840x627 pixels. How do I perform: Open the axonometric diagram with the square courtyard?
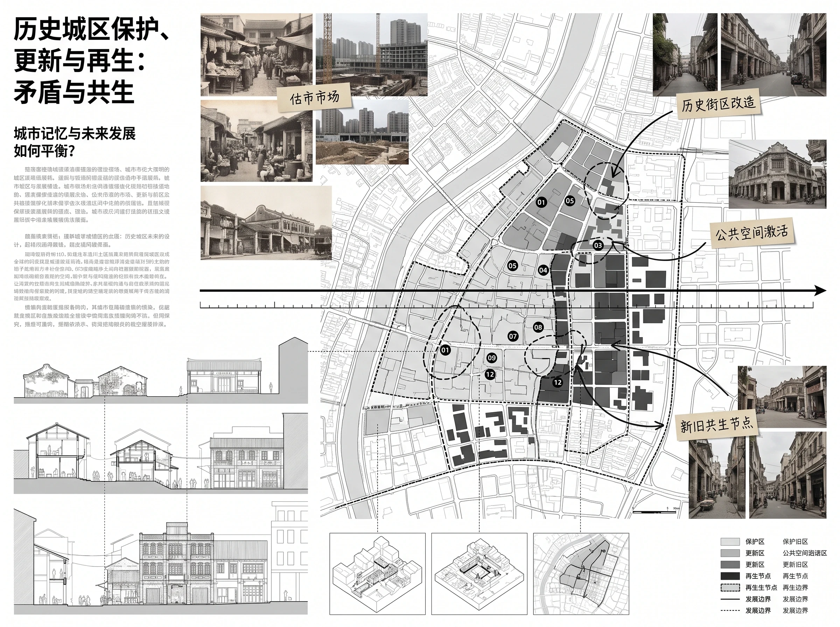click(x=479, y=574)
